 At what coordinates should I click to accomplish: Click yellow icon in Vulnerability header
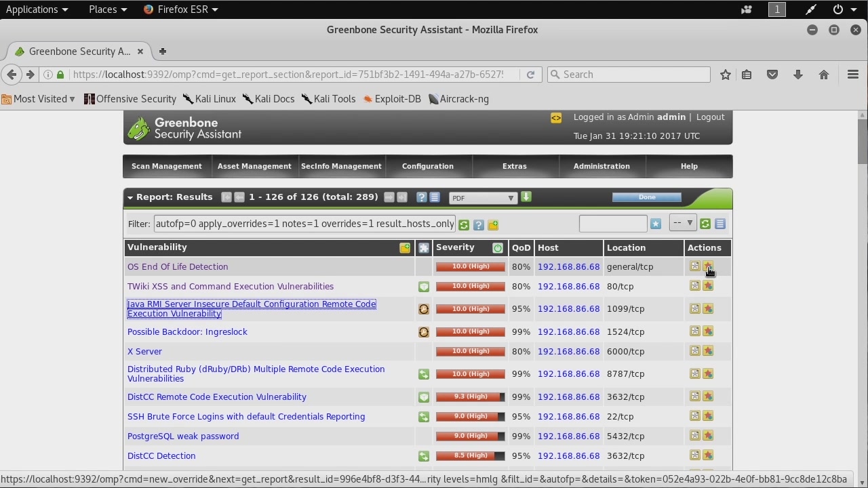coord(405,248)
